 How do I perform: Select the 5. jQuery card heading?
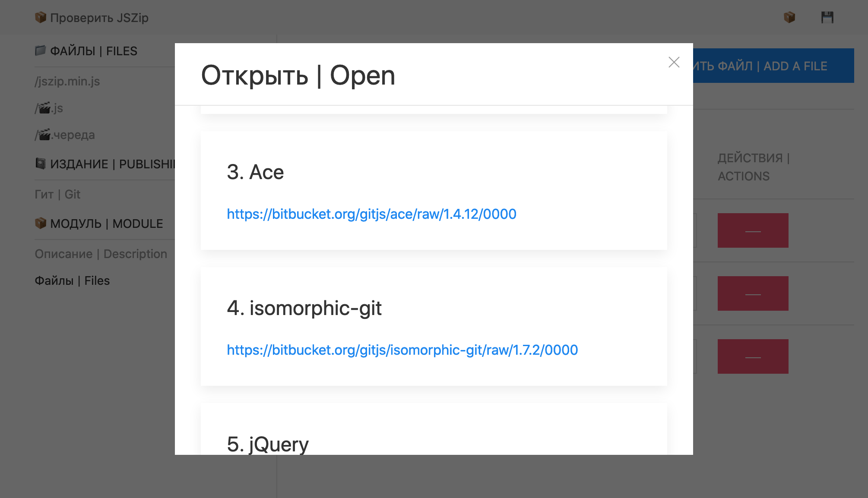click(x=268, y=444)
